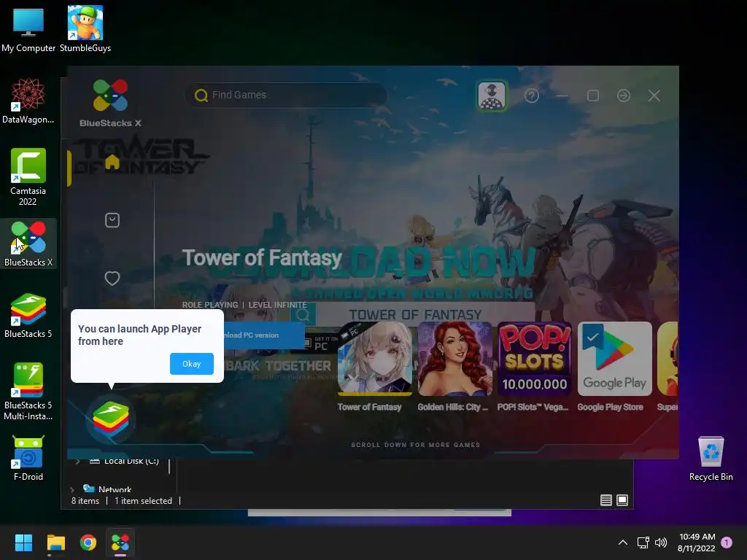Screen dimensions: 747x560
Task: Open File Explorer from the taskbar
Action: tap(55, 542)
